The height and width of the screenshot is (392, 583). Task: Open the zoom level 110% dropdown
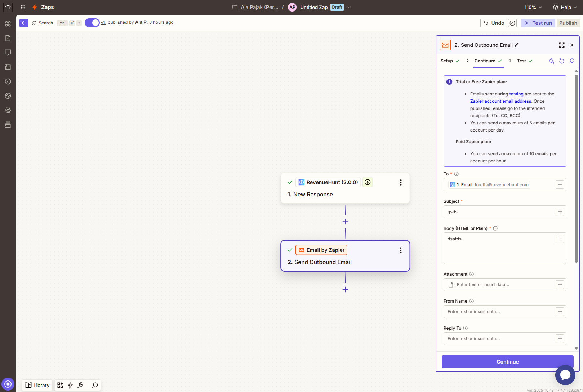point(533,7)
